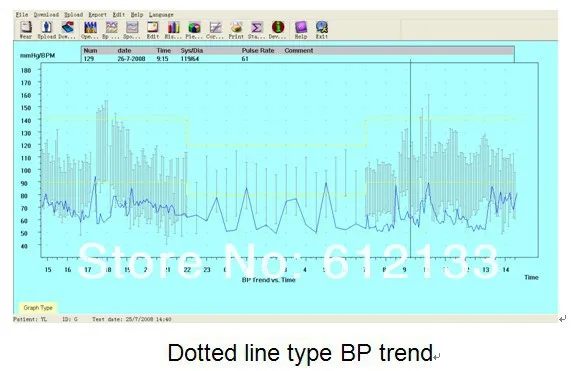Click the Spo trend graph icon
The width and height of the screenshot is (577, 371).
[x=132, y=30]
